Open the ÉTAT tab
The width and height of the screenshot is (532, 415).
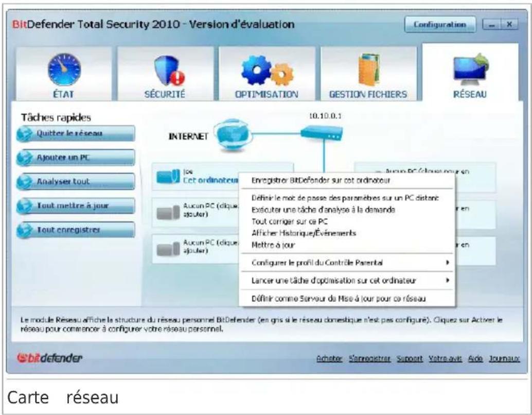pos(64,73)
